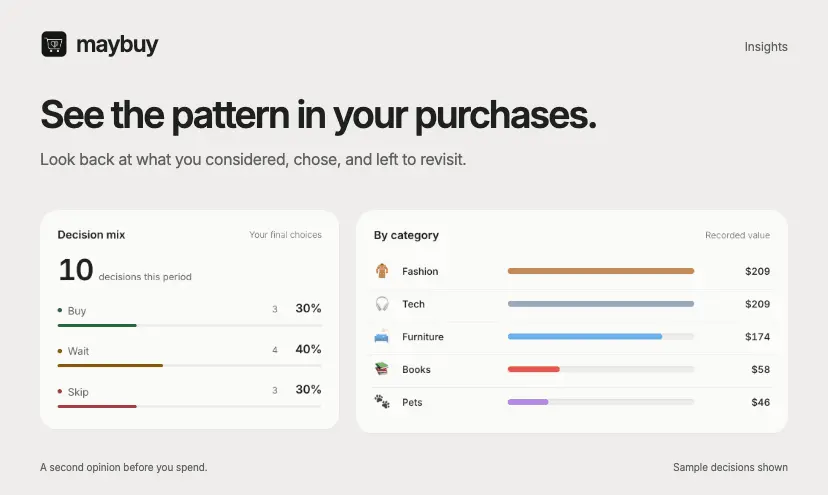Click the Tech headphones icon

(382, 304)
